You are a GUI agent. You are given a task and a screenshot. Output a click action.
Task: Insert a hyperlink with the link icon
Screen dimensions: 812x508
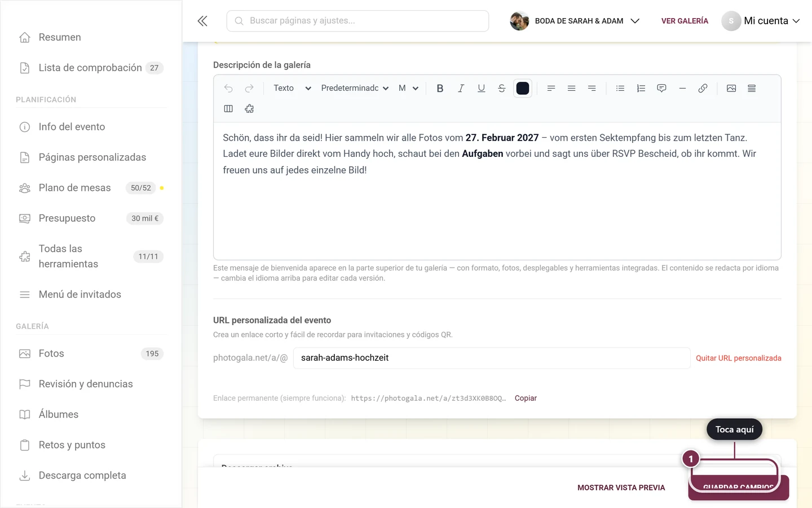pyautogui.click(x=703, y=88)
